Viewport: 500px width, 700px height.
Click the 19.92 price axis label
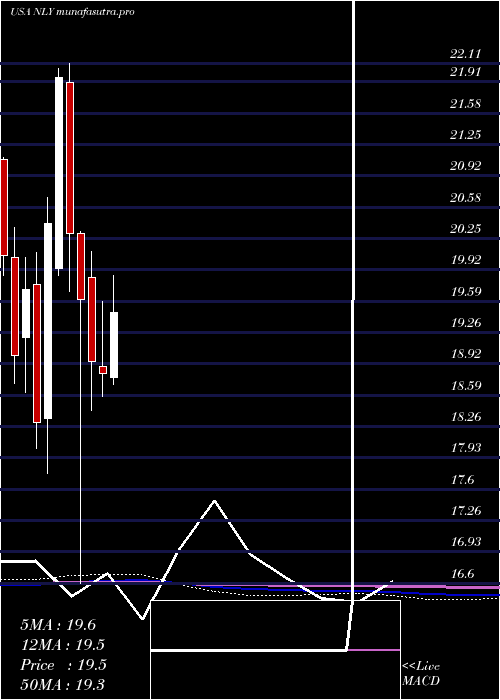(x=466, y=260)
